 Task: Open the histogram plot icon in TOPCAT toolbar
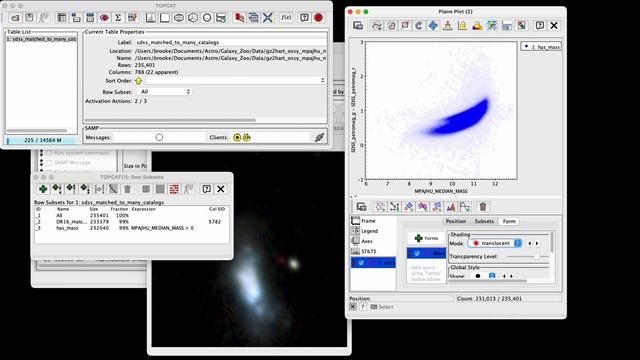click(151, 18)
